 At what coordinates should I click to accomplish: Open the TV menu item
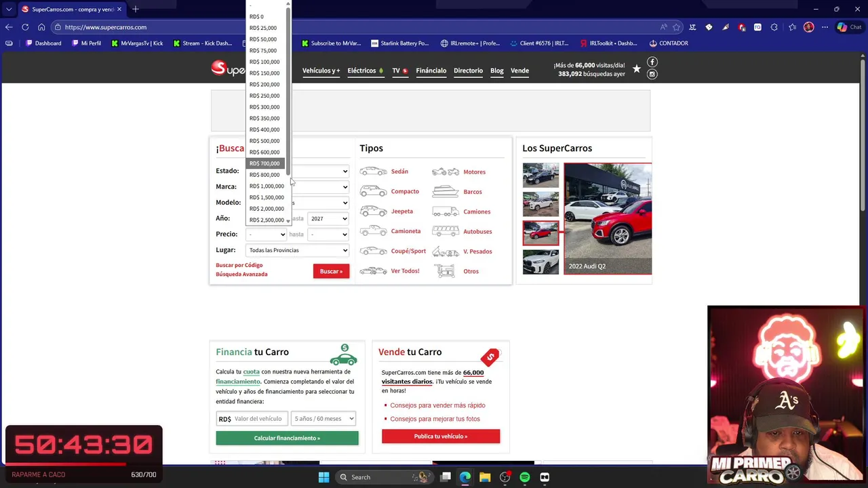399,70
